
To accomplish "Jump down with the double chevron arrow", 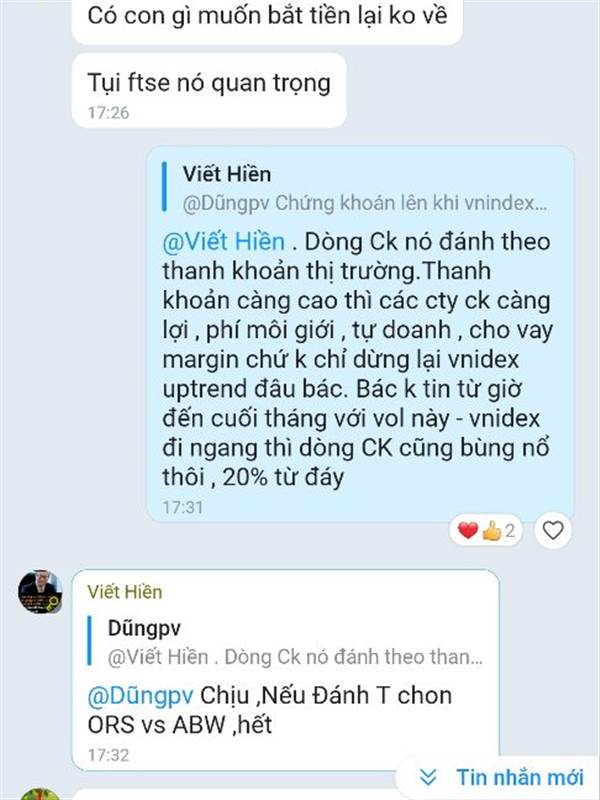I will [428, 778].
